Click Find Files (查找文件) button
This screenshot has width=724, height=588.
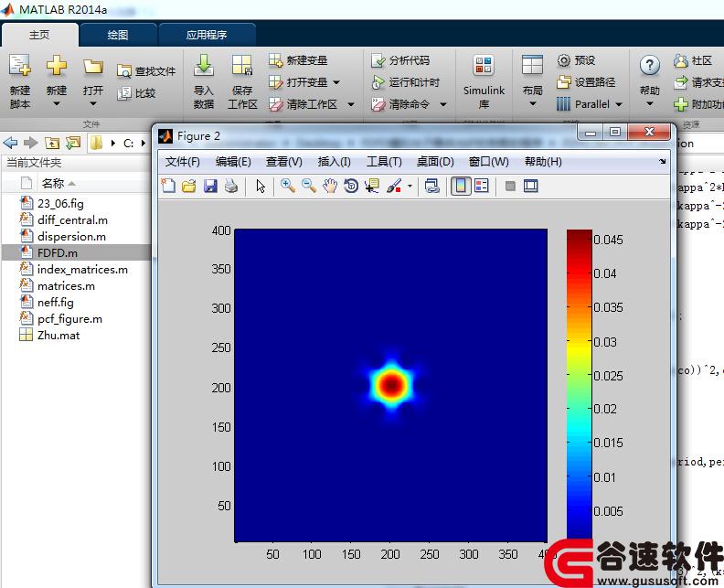point(146,71)
